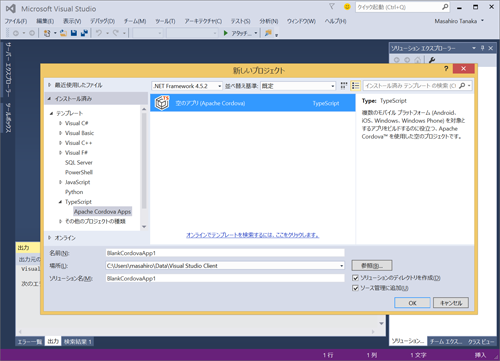The height and width of the screenshot is (361, 500).
Task: Click the solution name input field
Action: click(225, 278)
